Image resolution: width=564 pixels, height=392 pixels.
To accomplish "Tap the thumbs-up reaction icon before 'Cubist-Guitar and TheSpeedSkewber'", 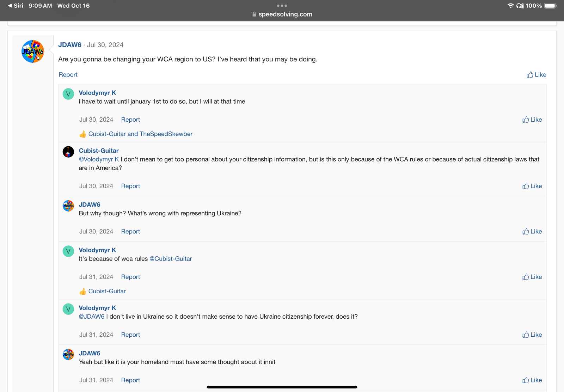I will [x=82, y=134].
